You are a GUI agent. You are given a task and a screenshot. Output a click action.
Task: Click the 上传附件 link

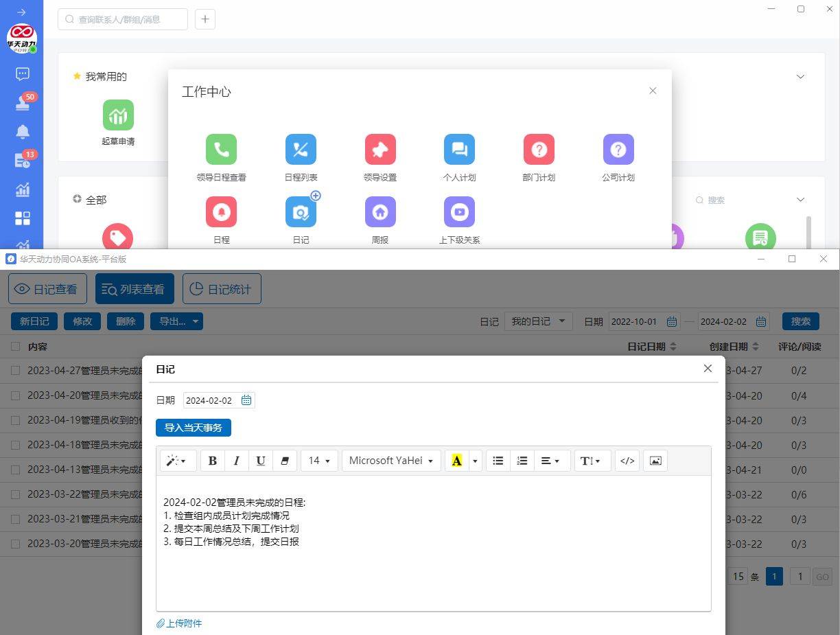[180, 623]
